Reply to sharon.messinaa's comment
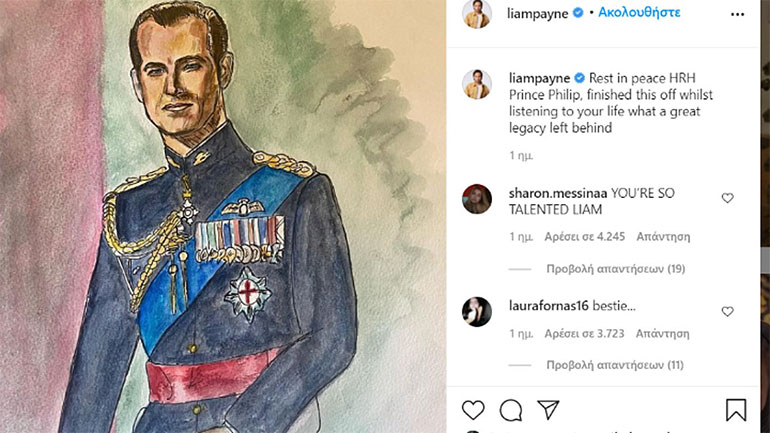 [665, 237]
